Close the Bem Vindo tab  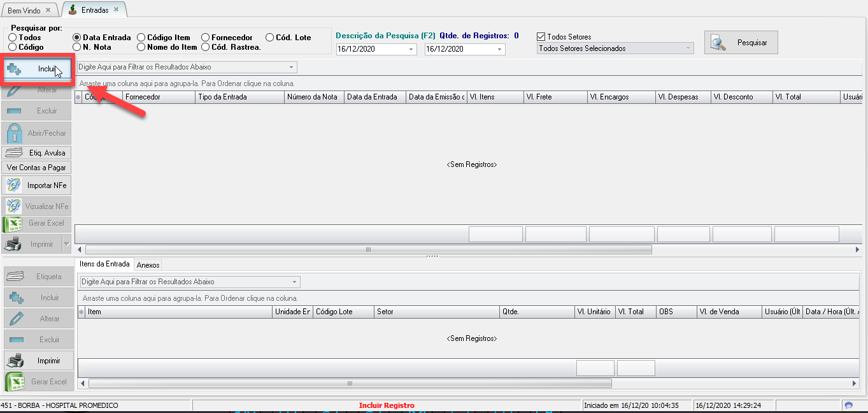pyautogui.click(x=48, y=11)
